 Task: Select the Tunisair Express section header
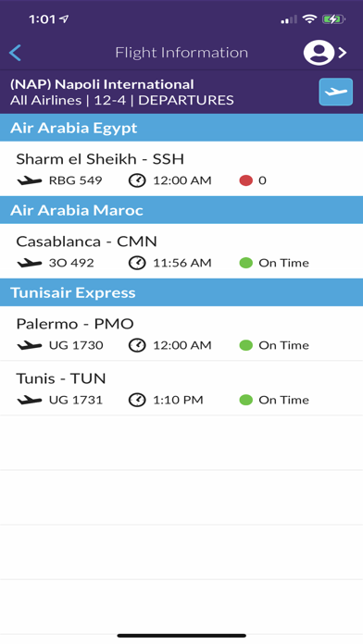(x=181, y=292)
